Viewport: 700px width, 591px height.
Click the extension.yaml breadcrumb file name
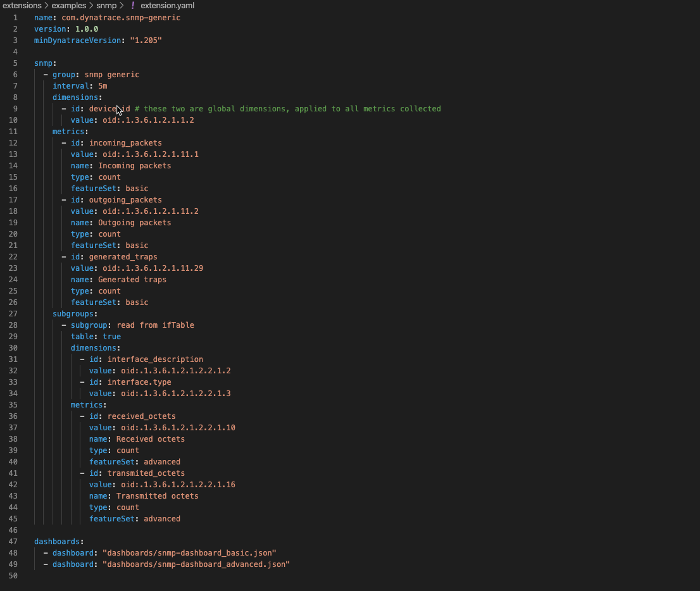tap(168, 5)
